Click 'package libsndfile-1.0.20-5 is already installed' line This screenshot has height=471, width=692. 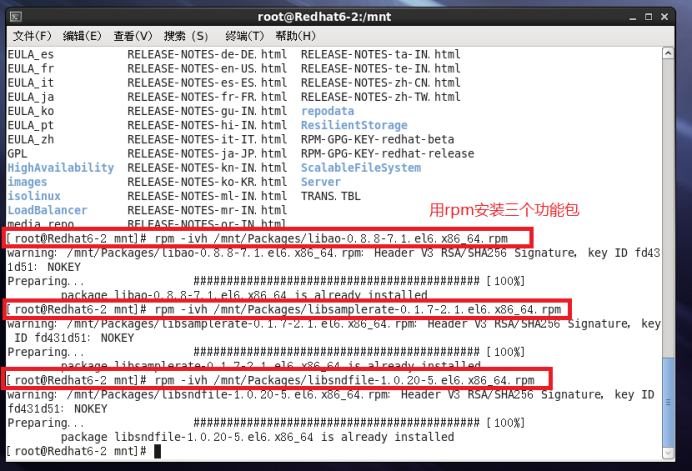[x=257, y=437]
